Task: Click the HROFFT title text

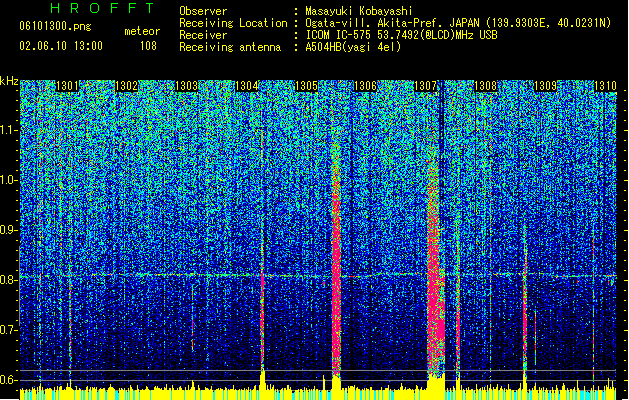Action: pyautogui.click(x=103, y=8)
